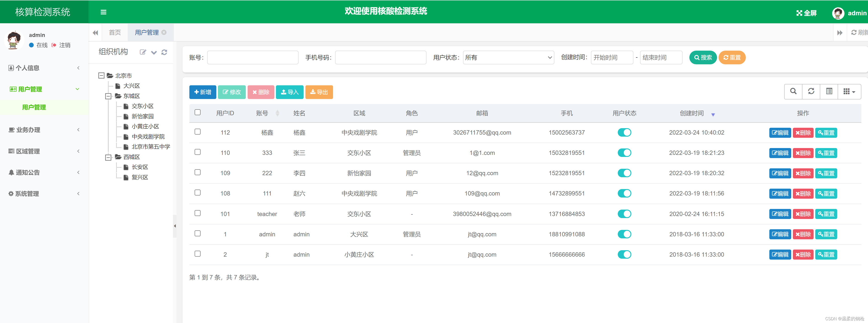868x323 pixels.
Task: Sort by the 账号 column sort arrows
Action: click(x=277, y=113)
